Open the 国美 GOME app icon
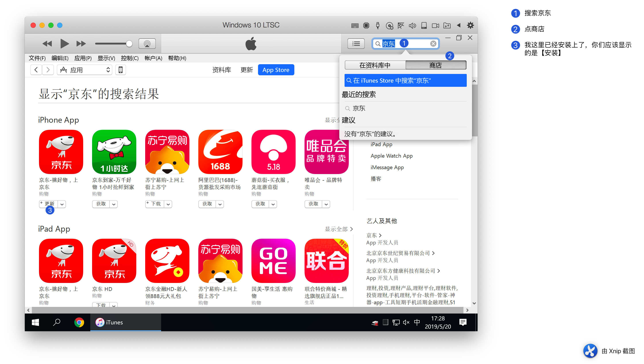The image size is (644, 364). pos(274,261)
